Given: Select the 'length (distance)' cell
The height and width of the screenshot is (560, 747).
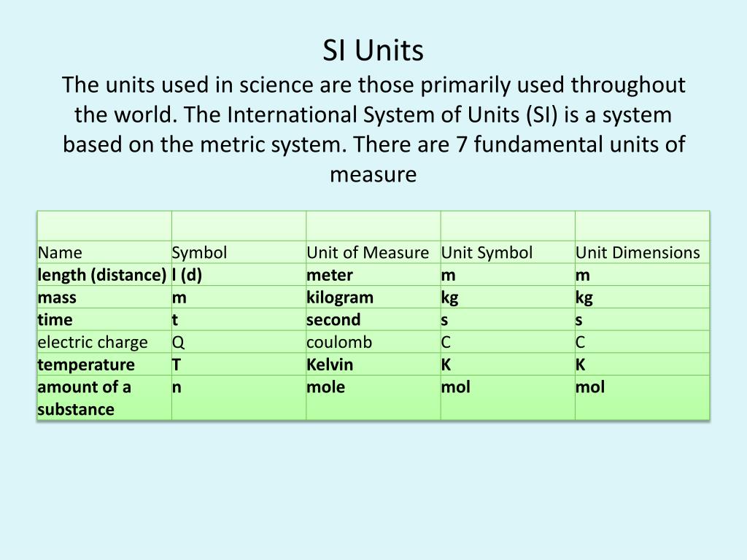Looking at the screenshot, I should tap(104, 275).
